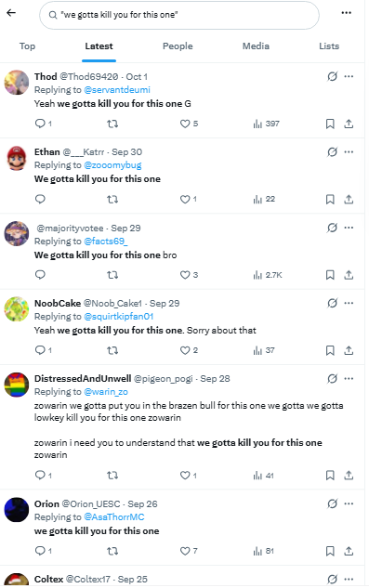Open @servantdeumi profile link
This screenshot has width=369, height=588.
pyautogui.click(x=117, y=90)
